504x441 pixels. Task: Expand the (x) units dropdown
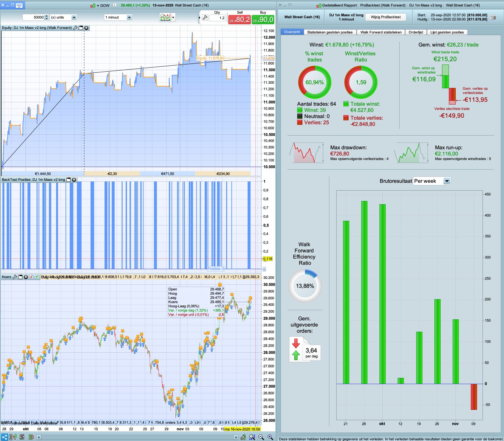tap(74, 17)
